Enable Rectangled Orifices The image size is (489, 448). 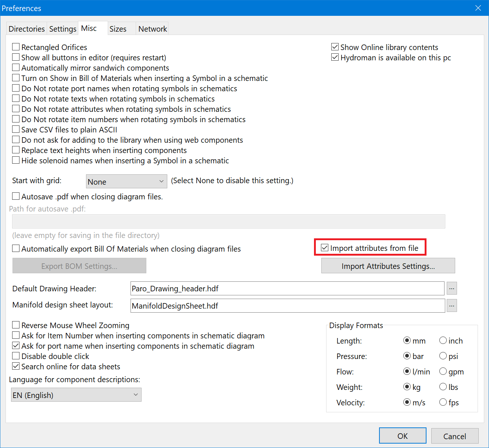click(16, 47)
